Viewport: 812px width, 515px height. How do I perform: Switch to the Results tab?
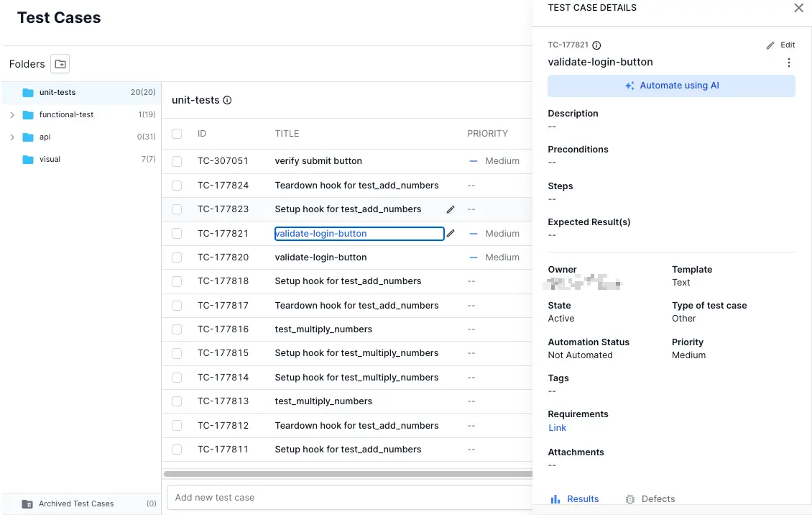575,498
